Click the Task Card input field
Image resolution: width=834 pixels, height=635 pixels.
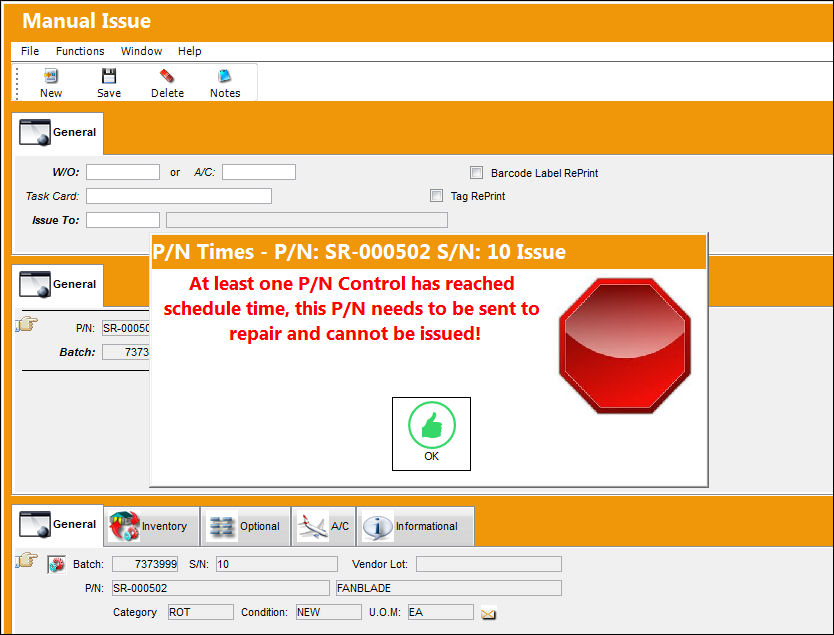[179, 196]
